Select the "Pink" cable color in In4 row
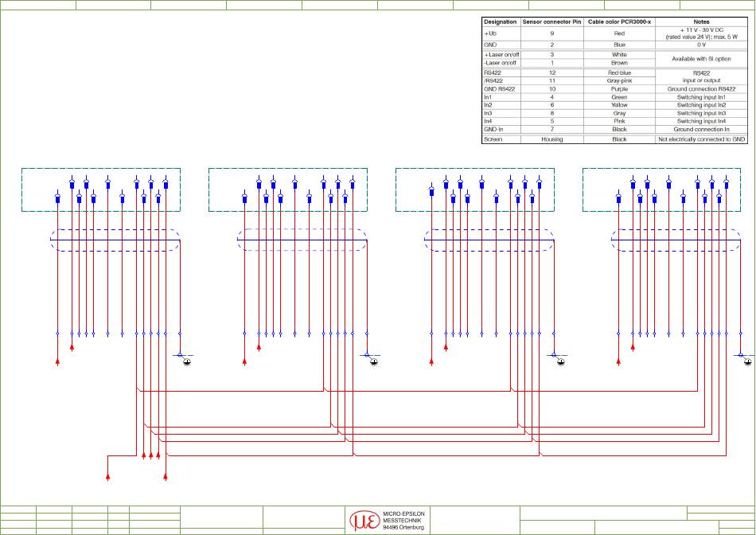This screenshot has height=535, width=756. 620,122
